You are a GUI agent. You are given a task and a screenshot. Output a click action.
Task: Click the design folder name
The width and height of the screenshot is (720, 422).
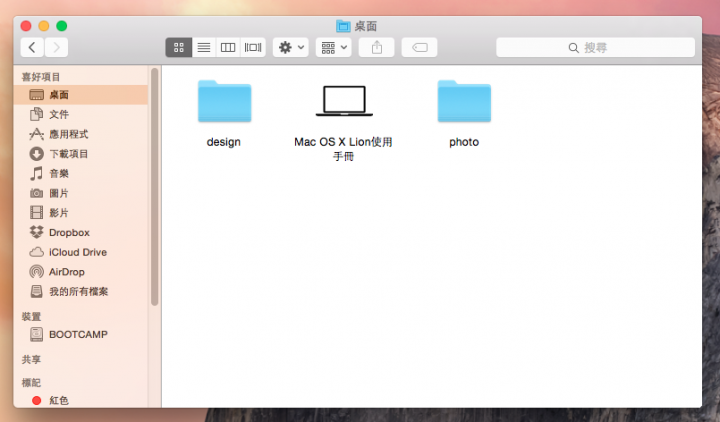point(224,142)
